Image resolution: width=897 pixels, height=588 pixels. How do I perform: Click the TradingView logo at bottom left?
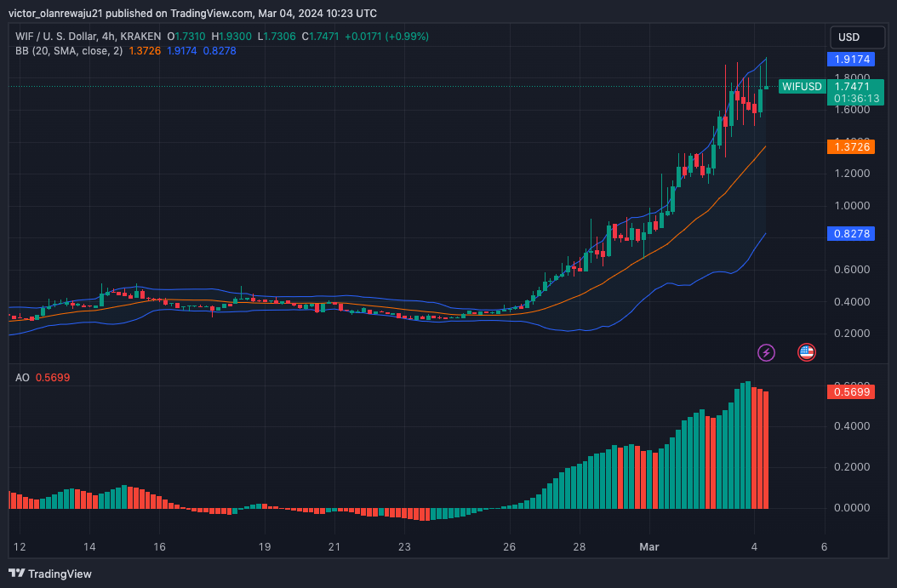pos(49,574)
